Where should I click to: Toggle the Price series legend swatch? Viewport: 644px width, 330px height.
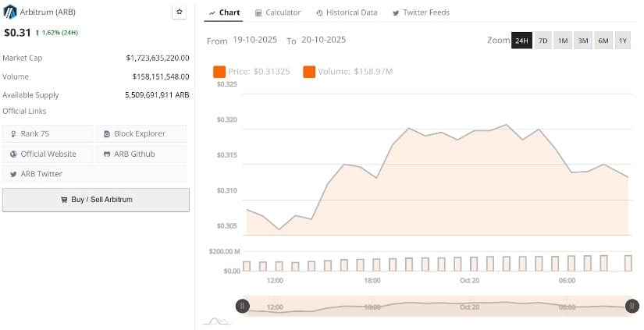click(x=219, y=72)
